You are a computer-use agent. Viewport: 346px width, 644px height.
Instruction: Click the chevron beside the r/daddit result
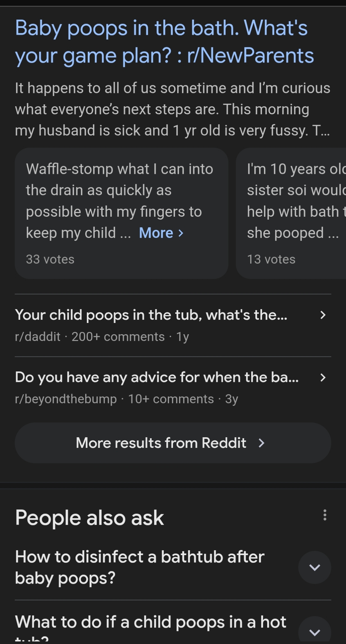click(x=323, y=315)
